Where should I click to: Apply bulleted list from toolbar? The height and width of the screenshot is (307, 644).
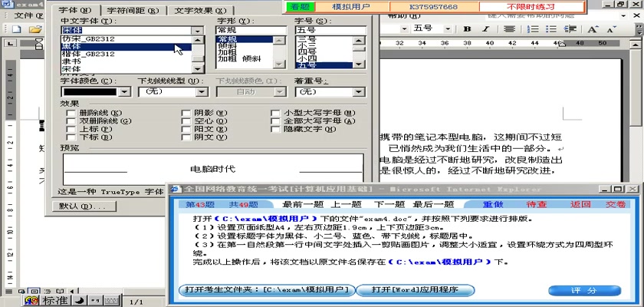pos(550,29)
